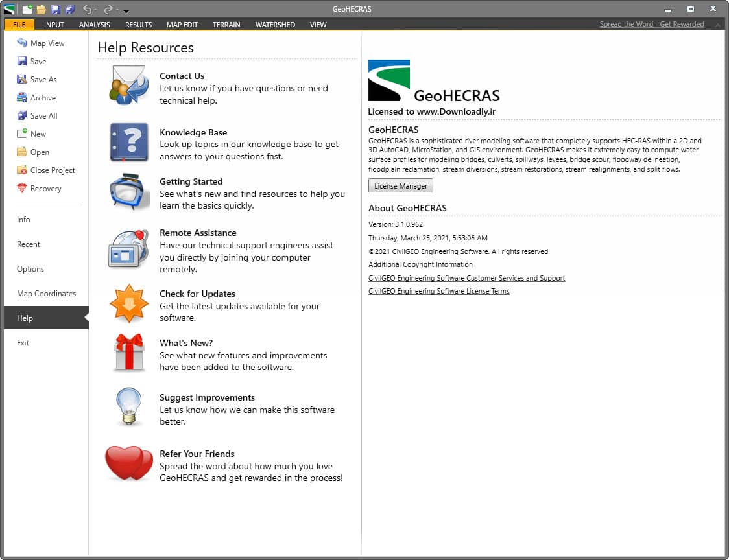The image size is (729, 560).
Task: Collapse the ribbon using the top-right chevron
Action: point(717,25)
